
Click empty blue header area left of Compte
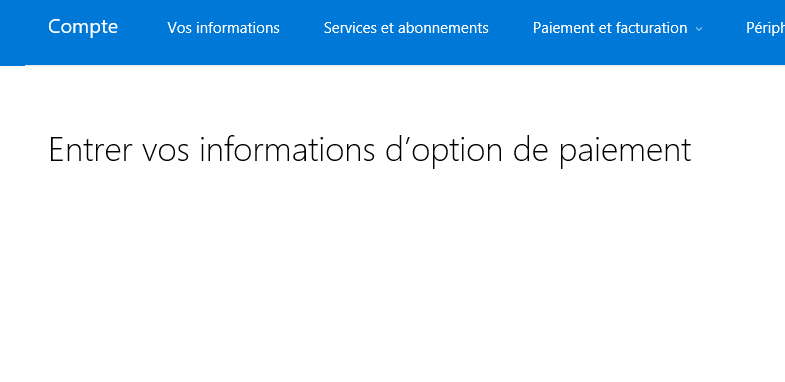(24, 30)
